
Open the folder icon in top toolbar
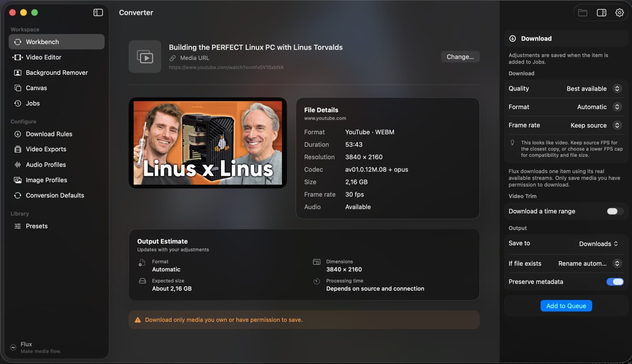[583, 13]
